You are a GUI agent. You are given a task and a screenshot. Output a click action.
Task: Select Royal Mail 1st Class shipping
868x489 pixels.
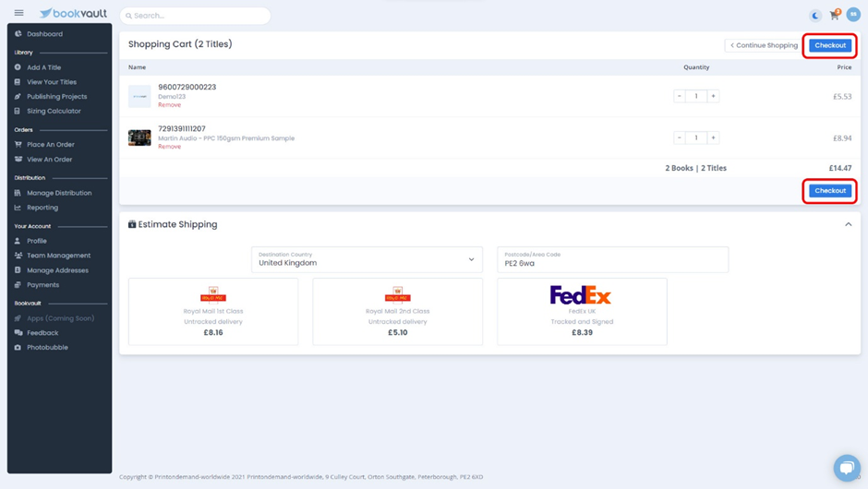213,312
